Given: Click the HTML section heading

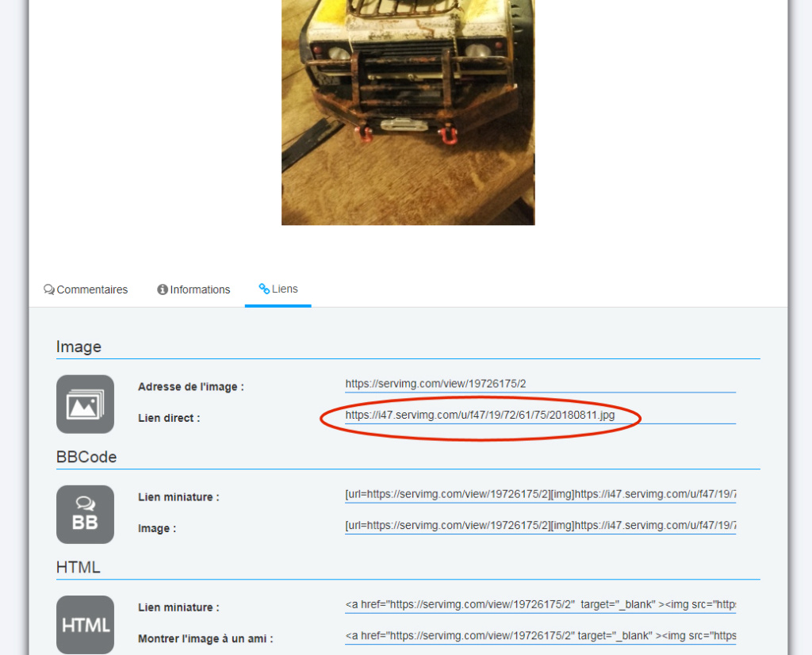Looking at the screenshot, I should 78,567.
